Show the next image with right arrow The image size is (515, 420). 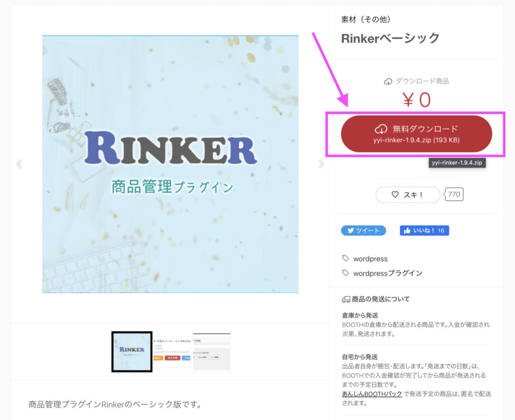[321, 164]
